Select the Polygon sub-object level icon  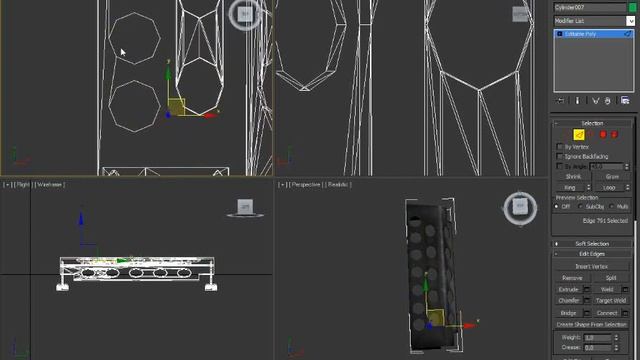click(603, 135)
